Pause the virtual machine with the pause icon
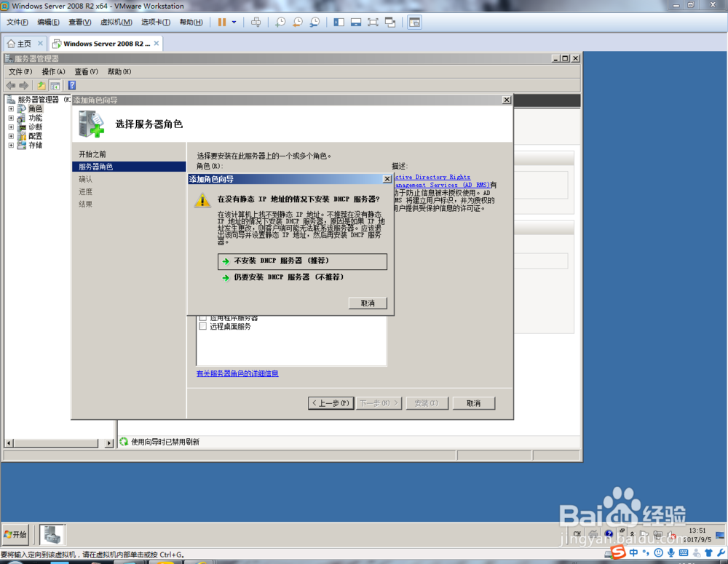The height and width of the screenshot is (564, 728). [x=222, y=23]
